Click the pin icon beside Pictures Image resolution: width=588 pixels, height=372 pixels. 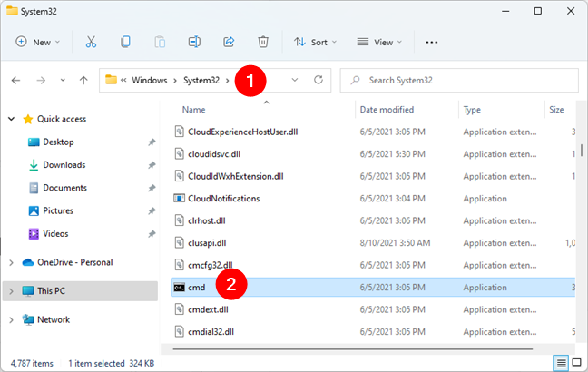152,210
